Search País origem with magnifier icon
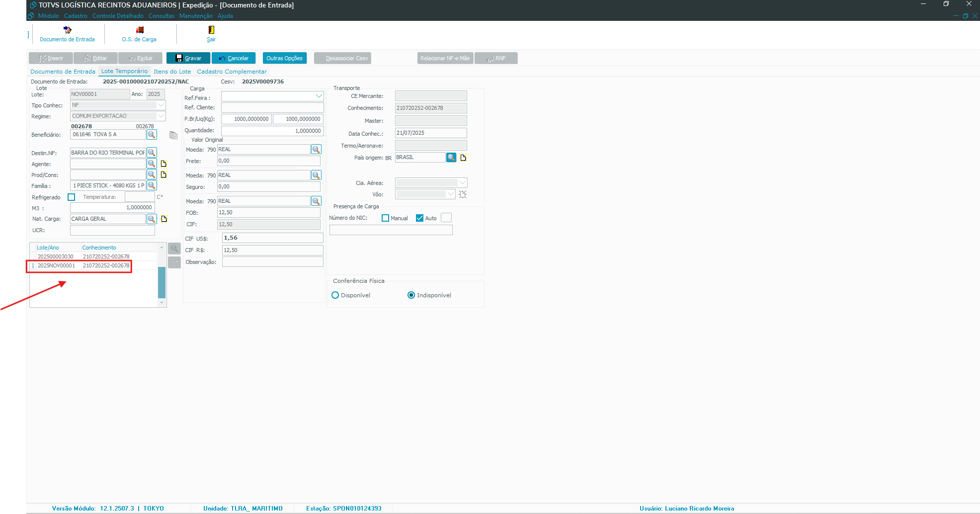This screenshot has width=980, height=514. 451,157
